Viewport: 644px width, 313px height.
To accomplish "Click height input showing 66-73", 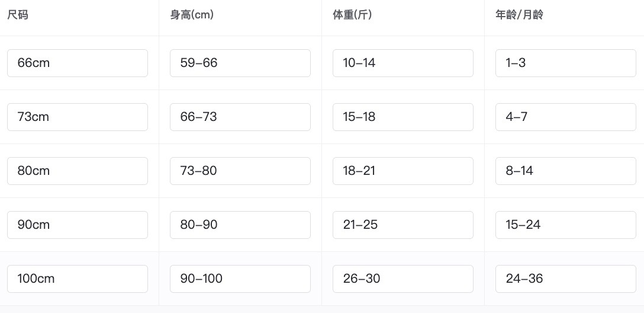I will pos(240,117).
